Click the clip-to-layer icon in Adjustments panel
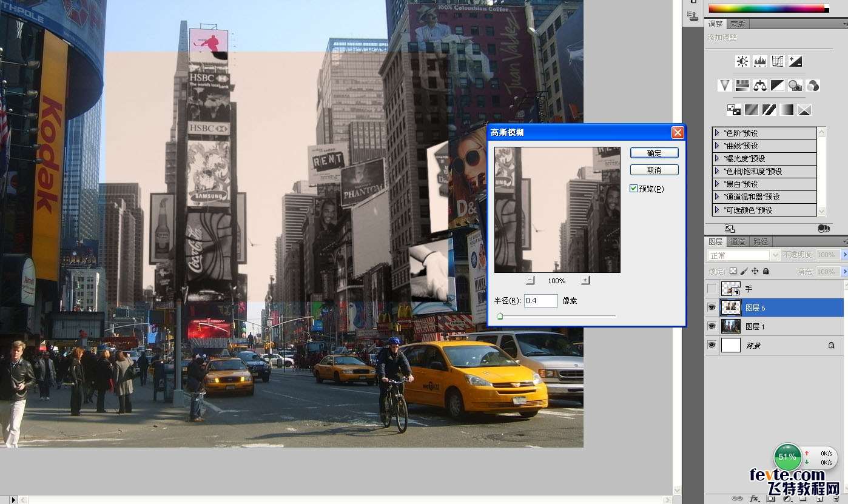Viewport: 848px width, 504px height. 823,229
